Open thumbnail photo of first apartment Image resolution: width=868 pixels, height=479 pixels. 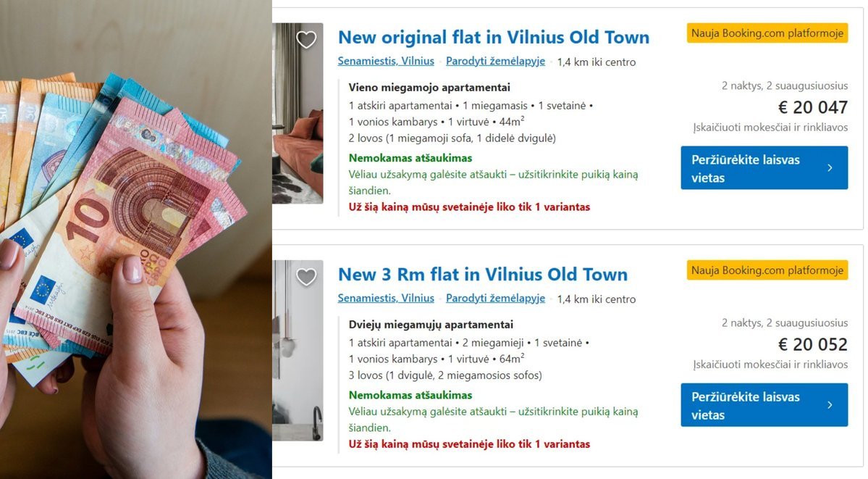(x=298, y=113)
